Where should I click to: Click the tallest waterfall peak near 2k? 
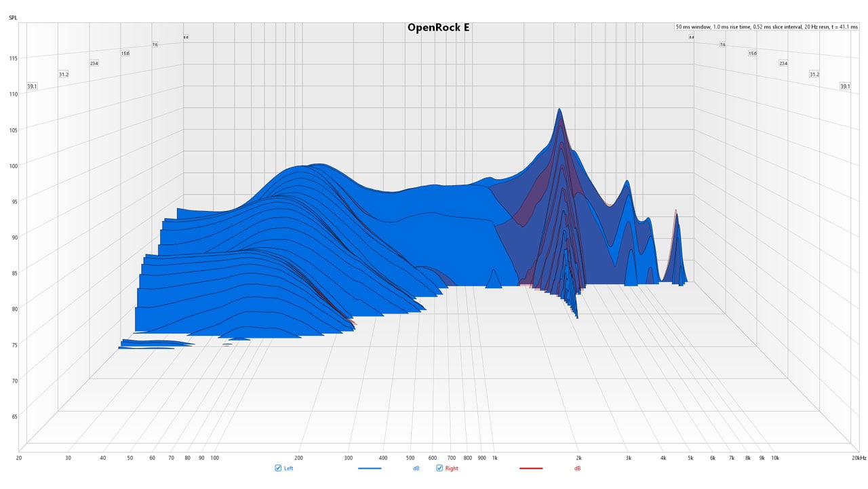[x=559, y=111]
